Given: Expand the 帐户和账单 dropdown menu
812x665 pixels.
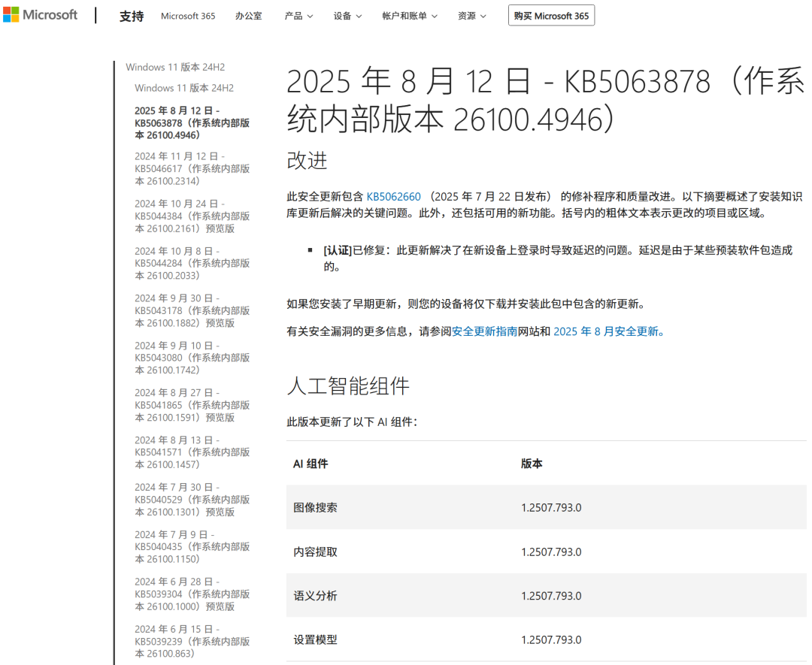Looking at the screenshot, I should tap(410, 16).
